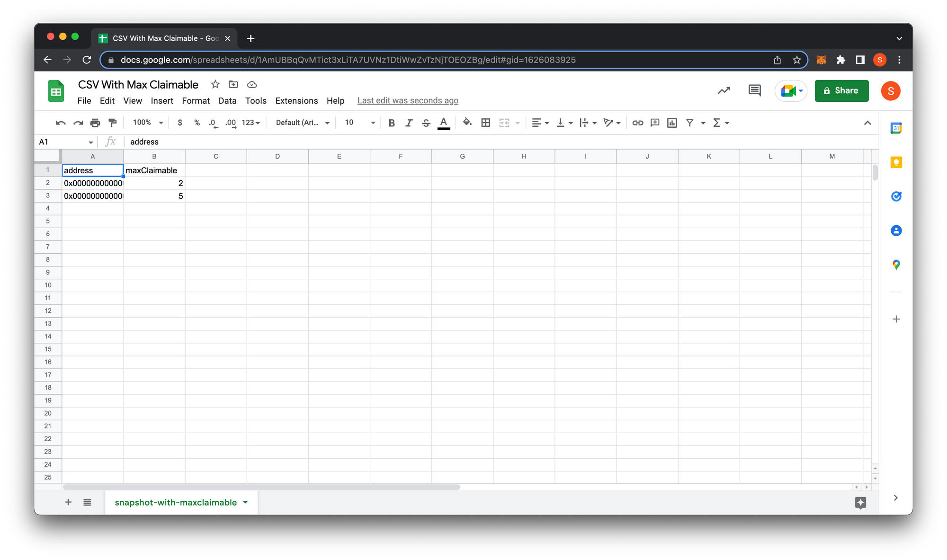Open the font family dropdown
This screenshot has height=560, width=947.
[303, 123]
